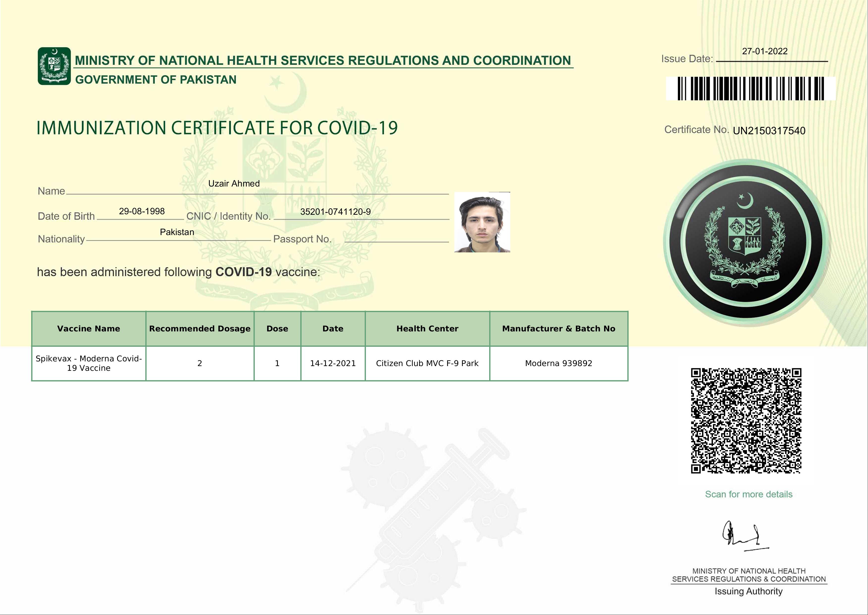868x615 pixels.
Task: Click the Health Center column header
Action: [427, 329]
